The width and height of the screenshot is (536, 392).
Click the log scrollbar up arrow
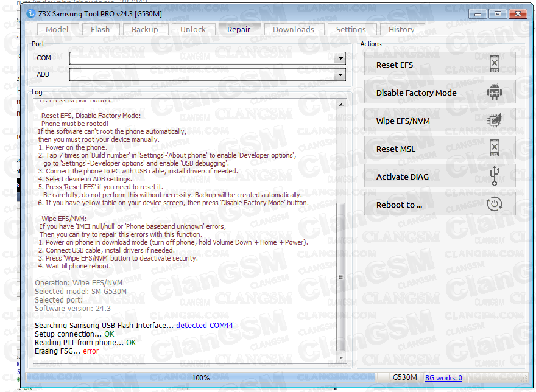click(341, 105)
